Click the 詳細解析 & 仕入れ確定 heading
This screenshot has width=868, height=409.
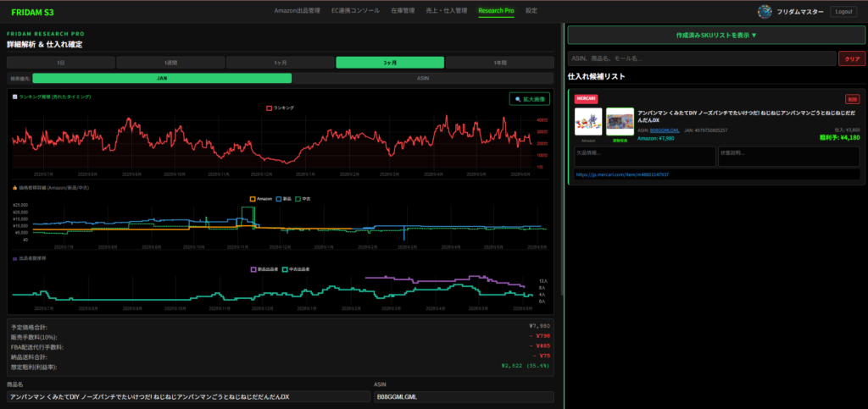(45, 44)
